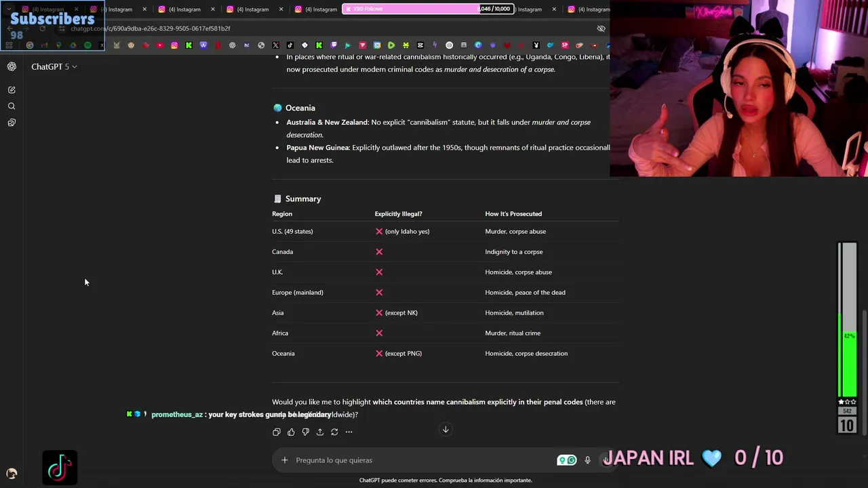868x488 pixels.
Task: Click "Australia & New Zealand:" bullet text
Action: 328,122
